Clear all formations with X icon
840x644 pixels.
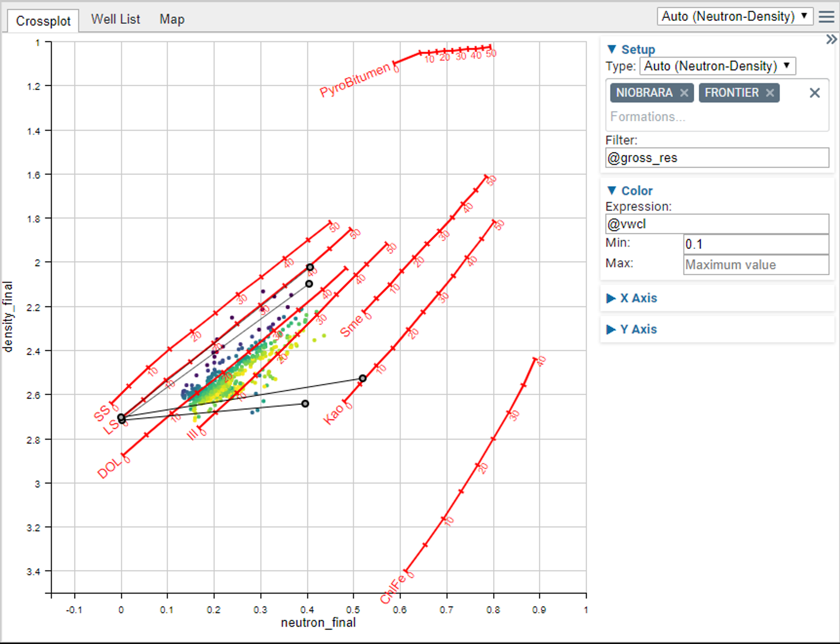point(814,93)
